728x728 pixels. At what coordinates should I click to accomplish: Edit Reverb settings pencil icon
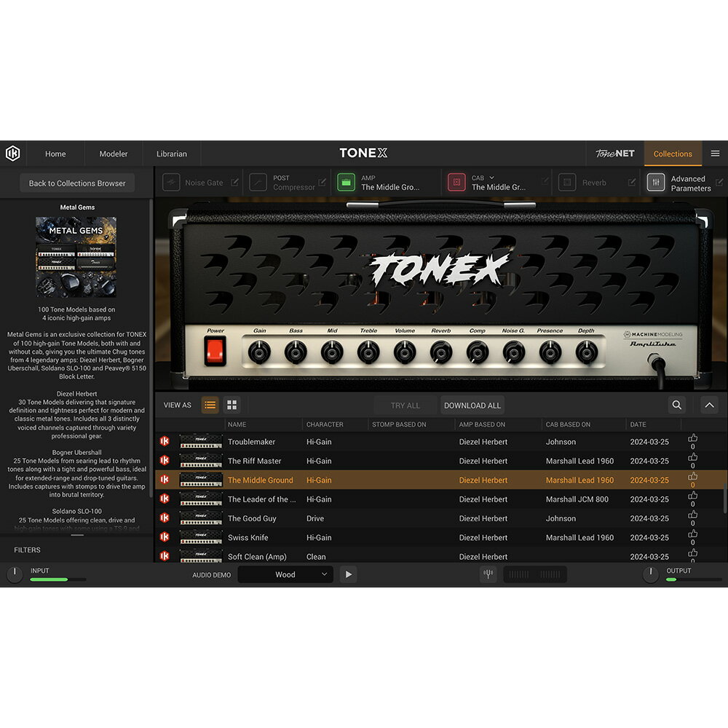click(x=632, y=182)
